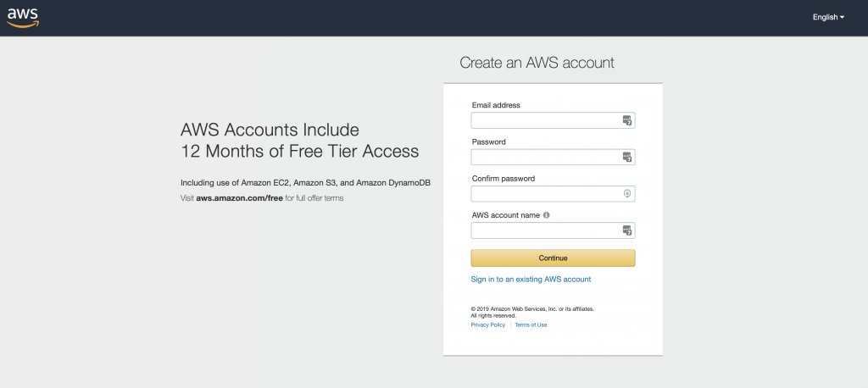Focus the Password input field
This screenshot has height=388, width=868.
point(553,158)
